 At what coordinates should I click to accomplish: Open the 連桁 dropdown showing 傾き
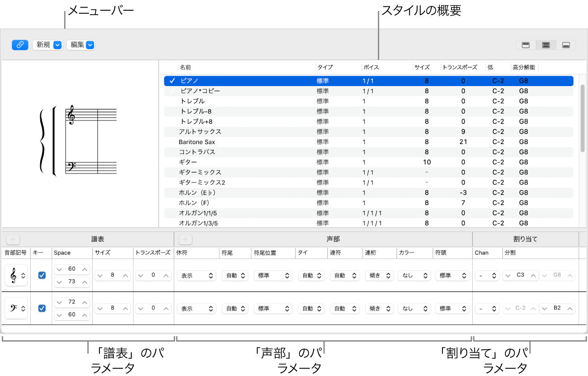click(379, 275)
